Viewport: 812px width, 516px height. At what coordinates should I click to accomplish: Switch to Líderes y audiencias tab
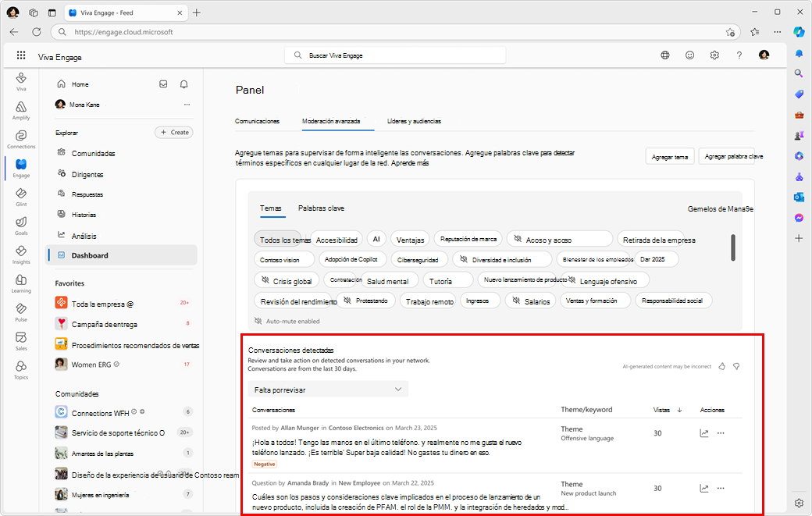point(415,121)
